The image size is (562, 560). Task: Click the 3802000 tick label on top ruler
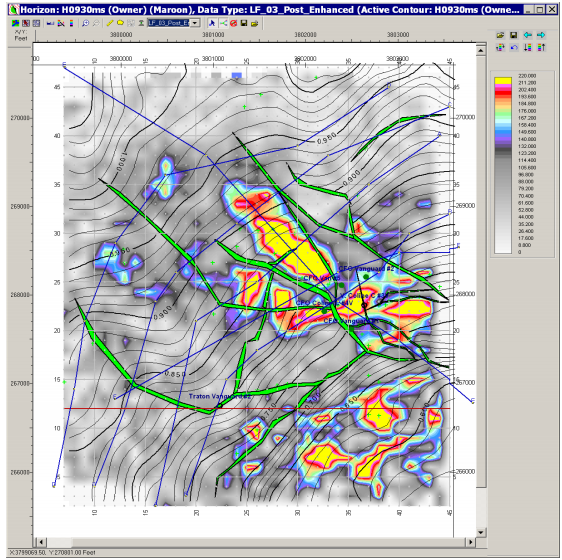tap(305, 35)
